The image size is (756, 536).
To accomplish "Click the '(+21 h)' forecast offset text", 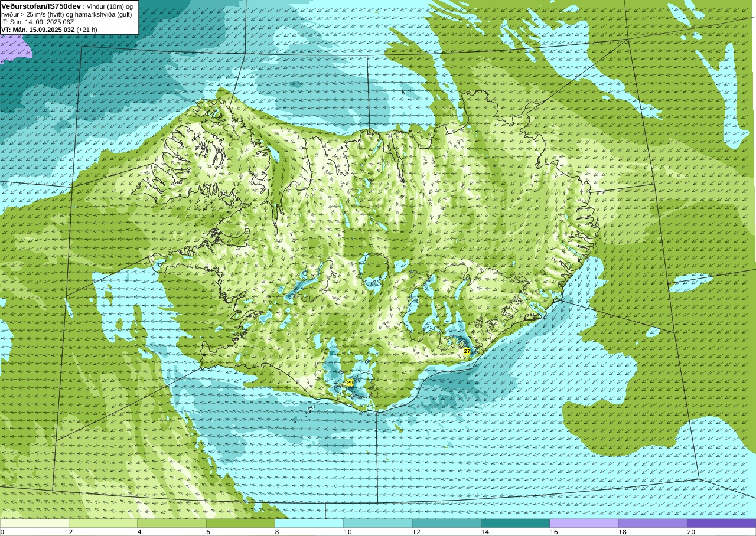I will (x=87, y=30).
